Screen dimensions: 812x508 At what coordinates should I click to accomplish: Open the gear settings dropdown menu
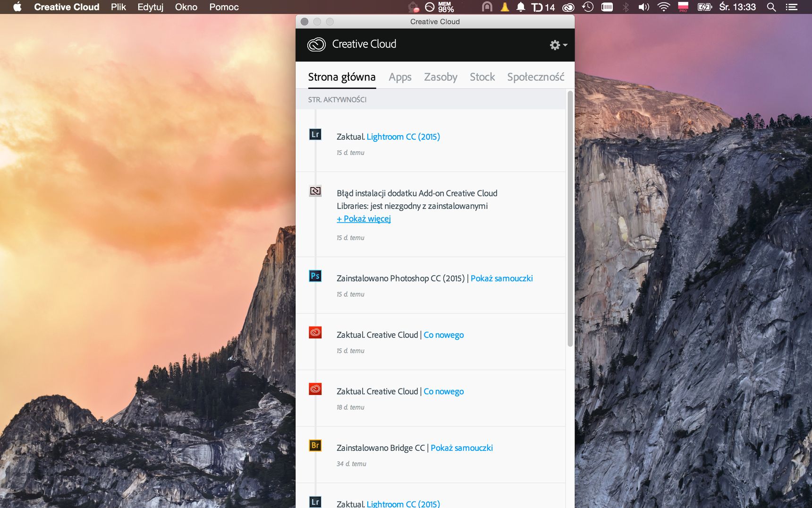(x=558, y=45)
